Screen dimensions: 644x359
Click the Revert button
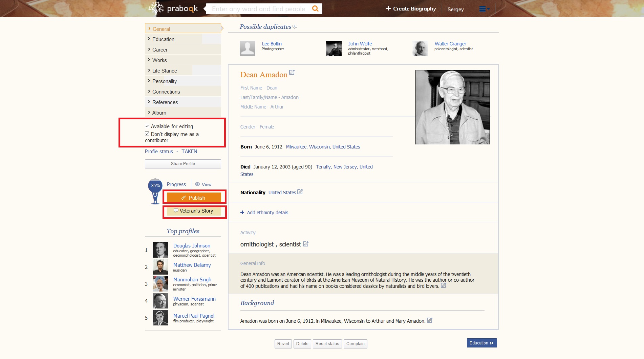pyautogui.click(x=283, y=344)
